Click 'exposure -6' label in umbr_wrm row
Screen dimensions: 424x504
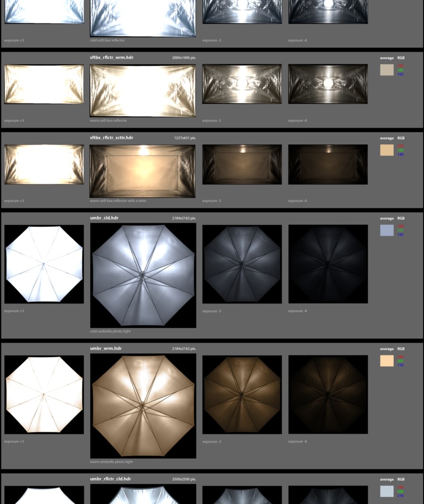(297, 441)
